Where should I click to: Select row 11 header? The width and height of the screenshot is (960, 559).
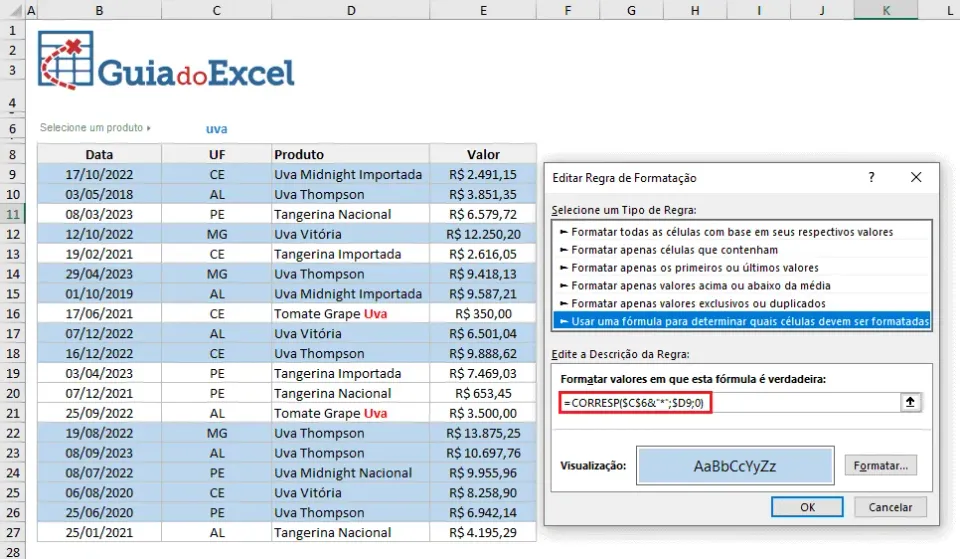point(12,214)
